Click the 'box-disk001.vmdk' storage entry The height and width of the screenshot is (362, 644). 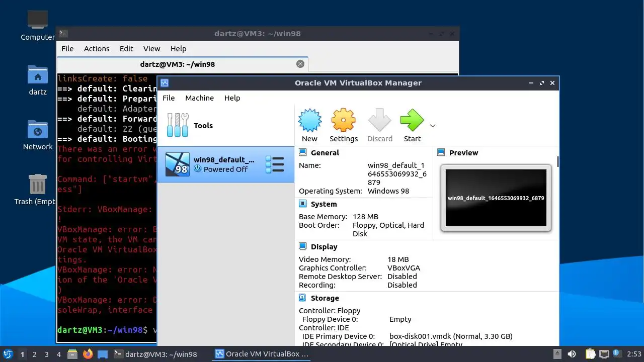point(451,336)
